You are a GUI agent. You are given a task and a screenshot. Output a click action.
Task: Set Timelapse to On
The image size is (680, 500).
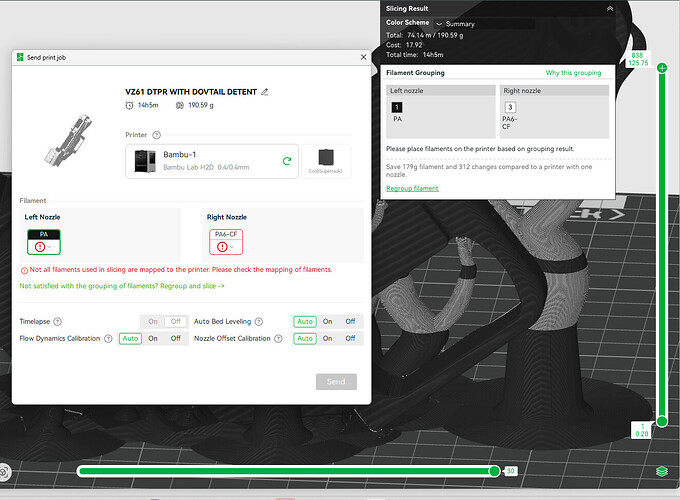pos(153,322)
